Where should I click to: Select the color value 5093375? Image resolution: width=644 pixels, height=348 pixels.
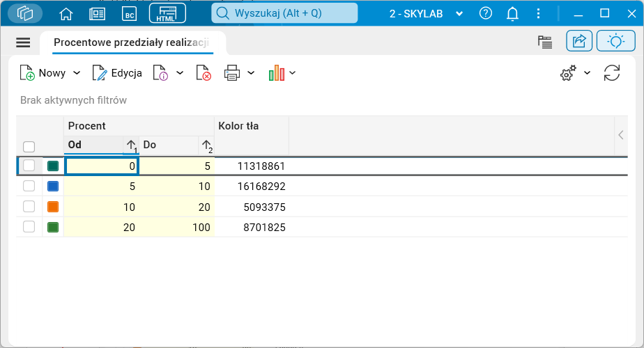[252, 207]
